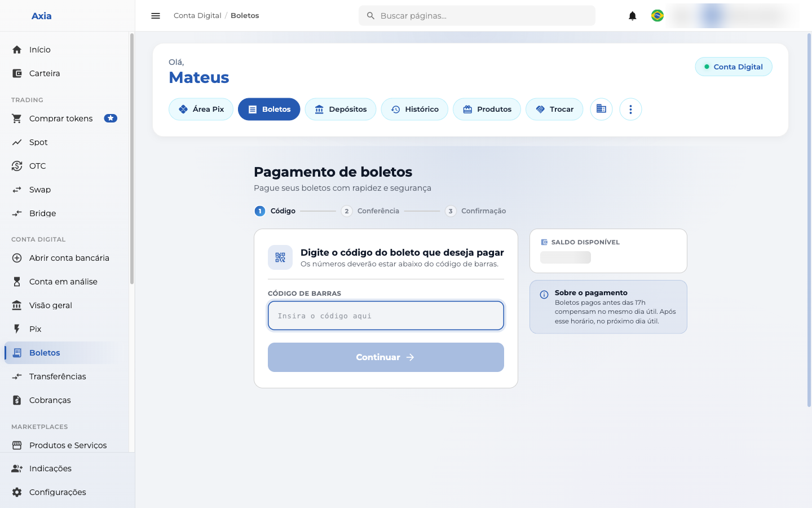Viewport: 812px width, 508px height.
Task: Switch to the Área Pix tab
Action: tap(201, 109)
